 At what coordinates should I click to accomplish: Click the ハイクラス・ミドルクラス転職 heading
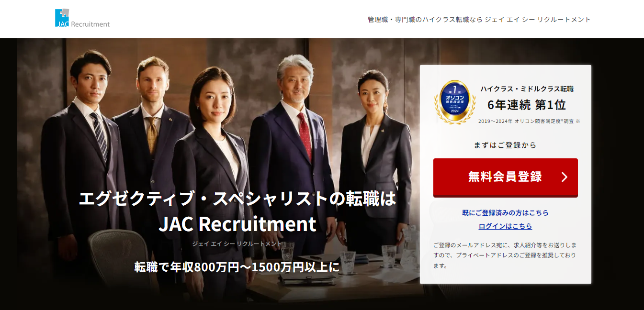tap(527, 89)
